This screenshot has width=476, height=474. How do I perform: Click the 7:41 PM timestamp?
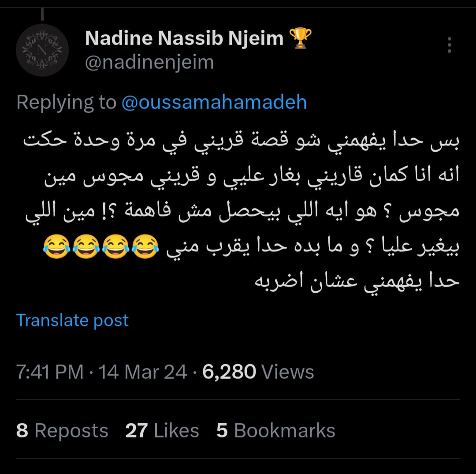[x=50, y=372]
